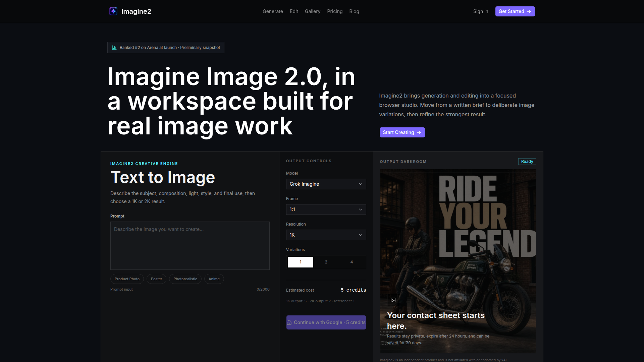This screenshot has height=362, width=644.
Task: Open the Gallery nav item
Action: click(313, 11)
